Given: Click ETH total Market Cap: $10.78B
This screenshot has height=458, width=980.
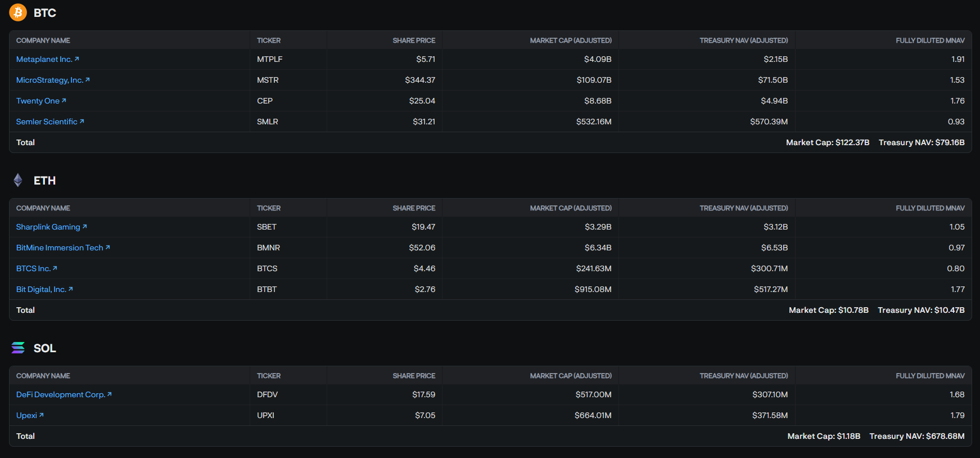Looking at the screenshot, I should point(829,310).
